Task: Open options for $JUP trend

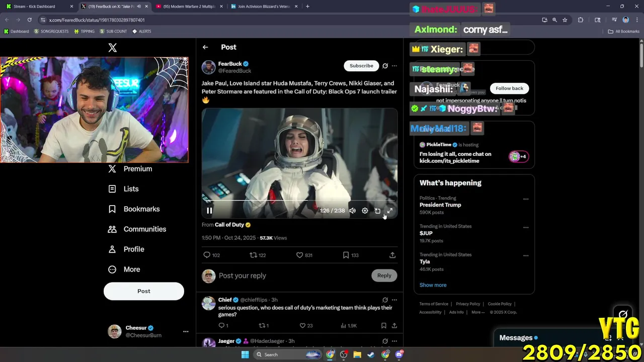Action: [526, 227]
